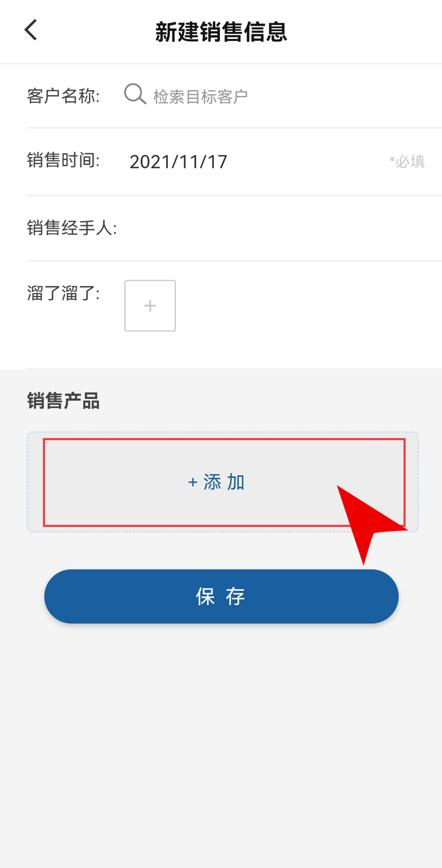Tap the empty 销售经手人 input area
The height and width of the screenshot is (868, 442).
pyautogui.click(x=278, y=228)
